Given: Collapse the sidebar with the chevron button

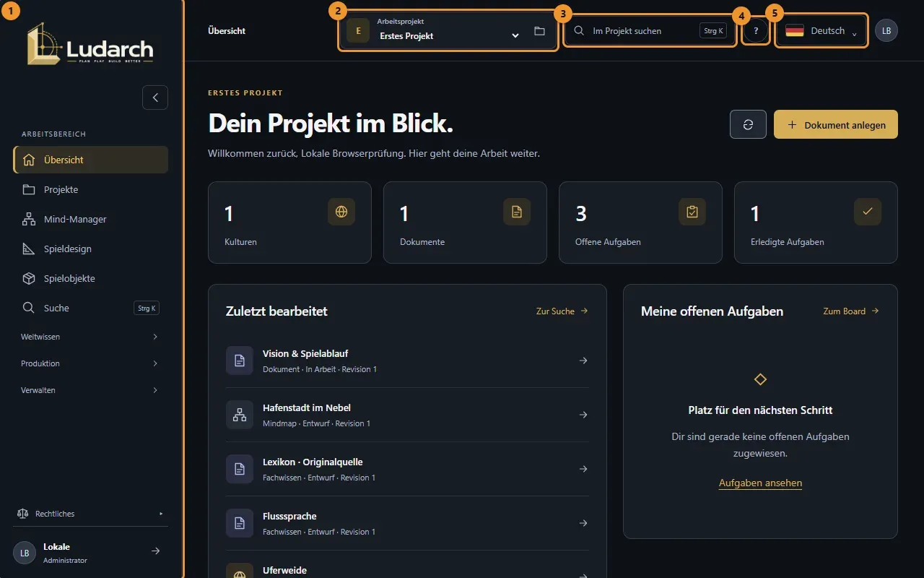Looking at the screenshot, I should tap(155, 98).
